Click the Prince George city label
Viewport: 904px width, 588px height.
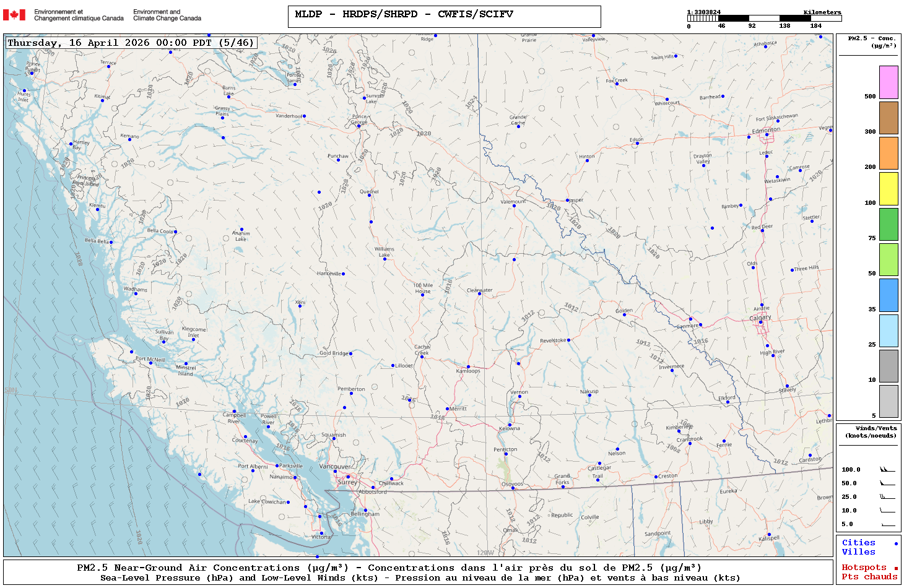pyautogui.click(x=359, y=119)
